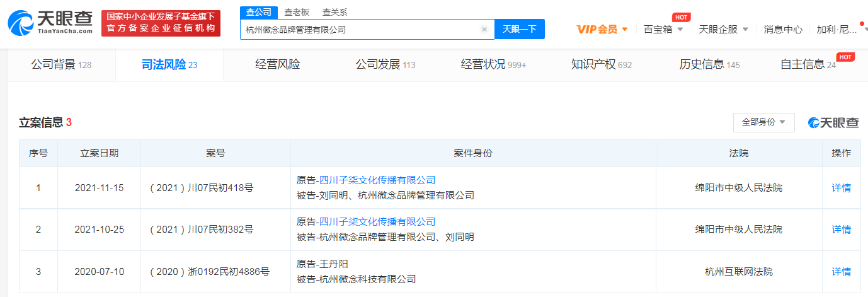Click 杭州互联网法院 court cell
Screen dimensions: 868x297
click(x=739, y=272)
